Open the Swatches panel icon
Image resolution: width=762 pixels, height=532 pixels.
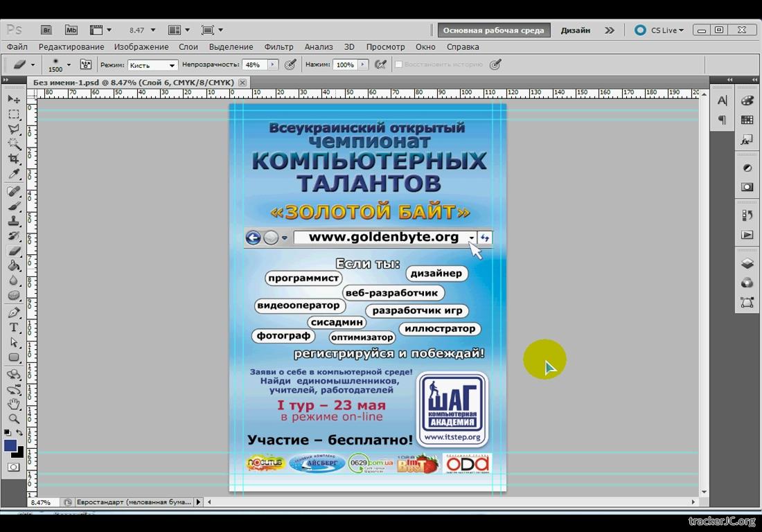(747, 121)
